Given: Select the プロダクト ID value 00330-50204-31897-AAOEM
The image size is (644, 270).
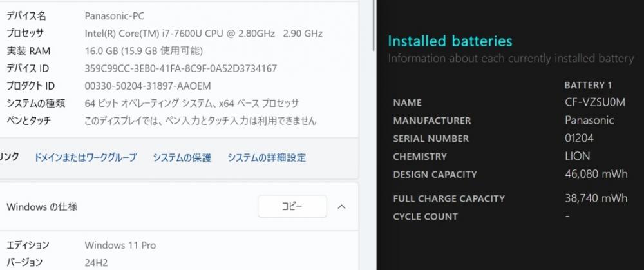Looking at the screenshot, I should tap(147, 86).
